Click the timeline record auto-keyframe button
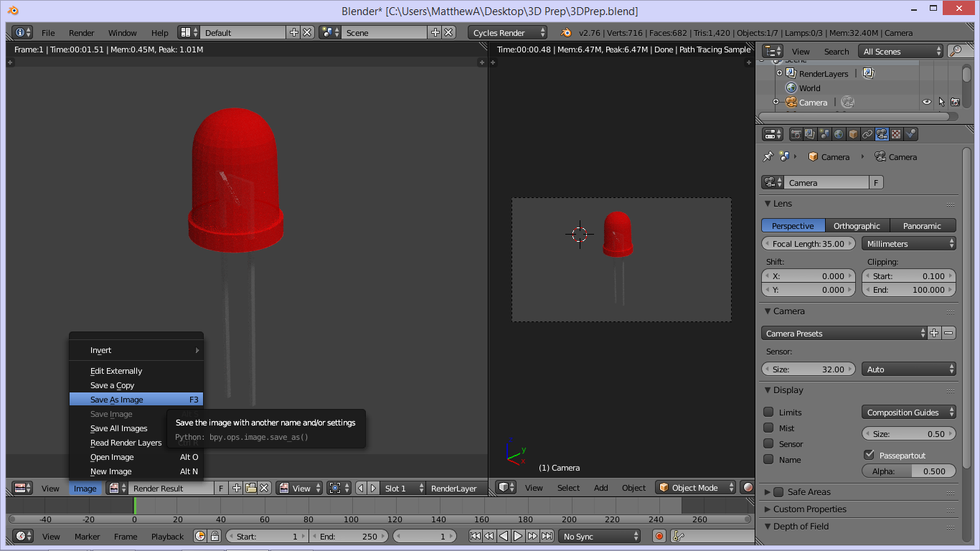This screenshot has width=980, height=551. 659,536
